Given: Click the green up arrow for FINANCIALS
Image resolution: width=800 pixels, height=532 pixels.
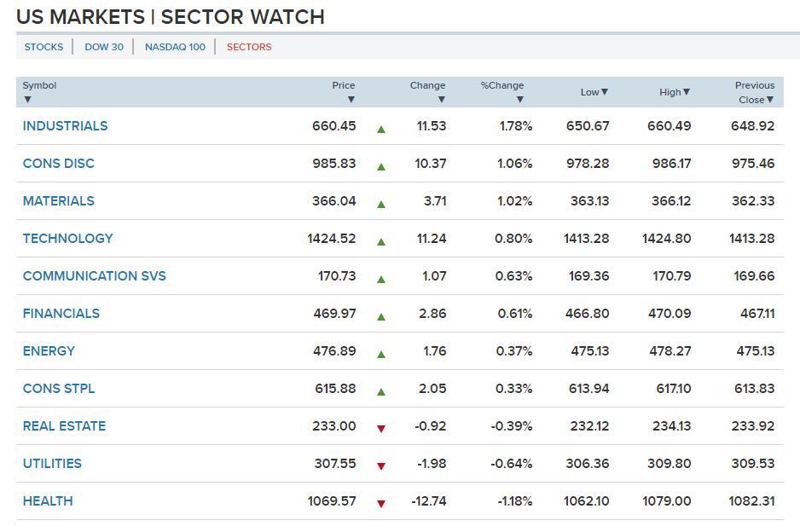Looking at the screenshot, I should 381,317.
